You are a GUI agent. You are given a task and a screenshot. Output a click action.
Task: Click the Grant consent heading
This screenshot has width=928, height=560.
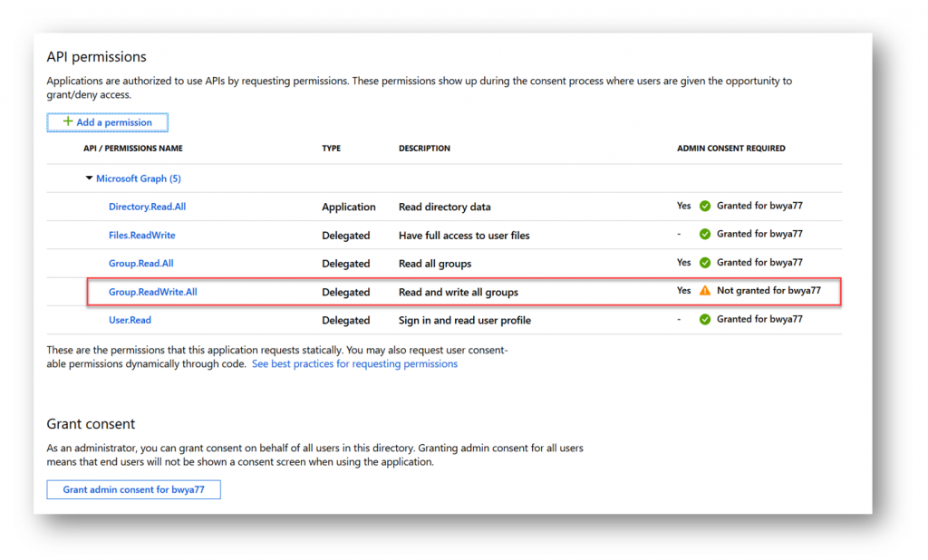[91, 424]
